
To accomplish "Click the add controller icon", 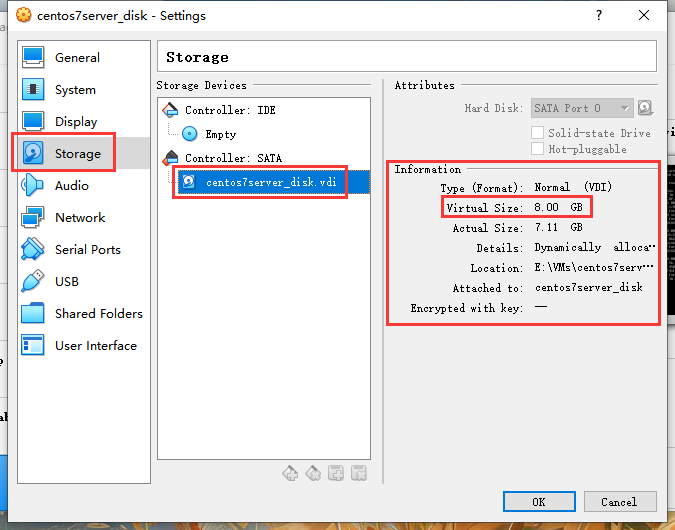I will pos(290,473).
